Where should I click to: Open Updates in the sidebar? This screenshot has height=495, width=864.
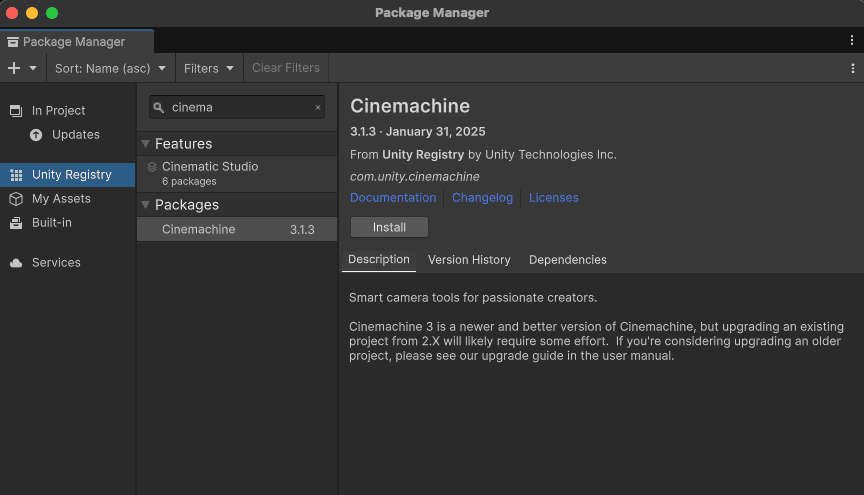(x=75, y=134)
